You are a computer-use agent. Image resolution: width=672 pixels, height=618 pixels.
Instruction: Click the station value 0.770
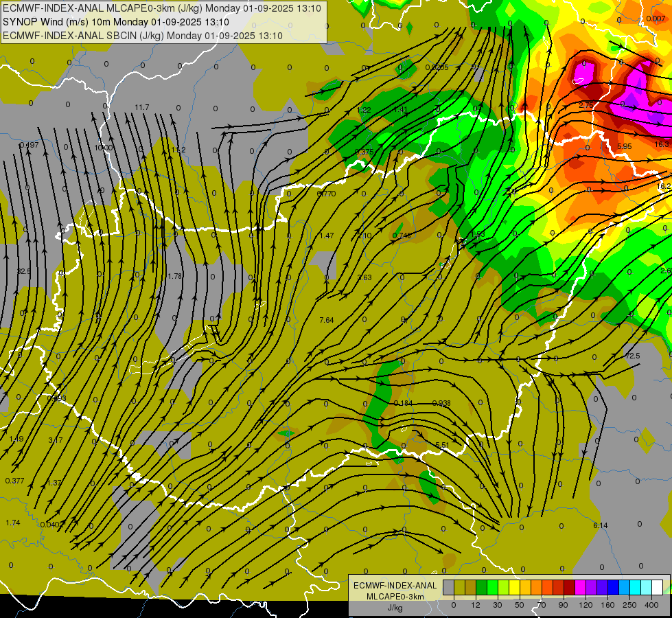click(326, 194)
